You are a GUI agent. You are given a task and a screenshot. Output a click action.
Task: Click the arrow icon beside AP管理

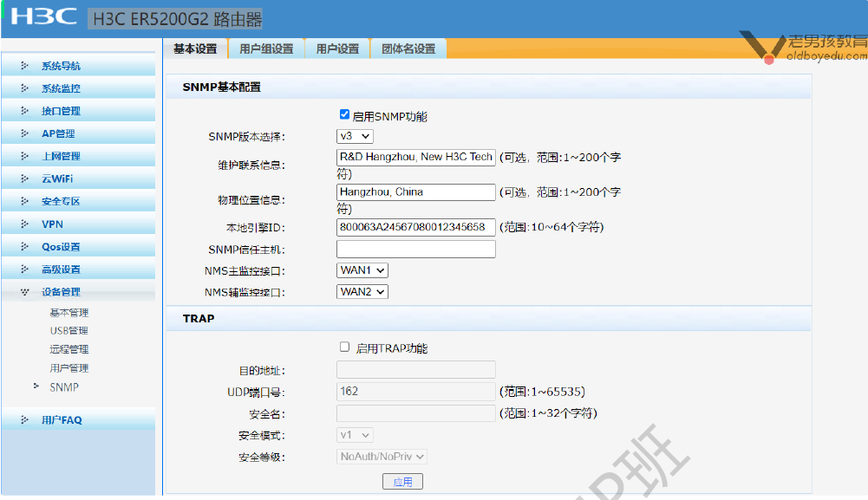click(24, 133)
